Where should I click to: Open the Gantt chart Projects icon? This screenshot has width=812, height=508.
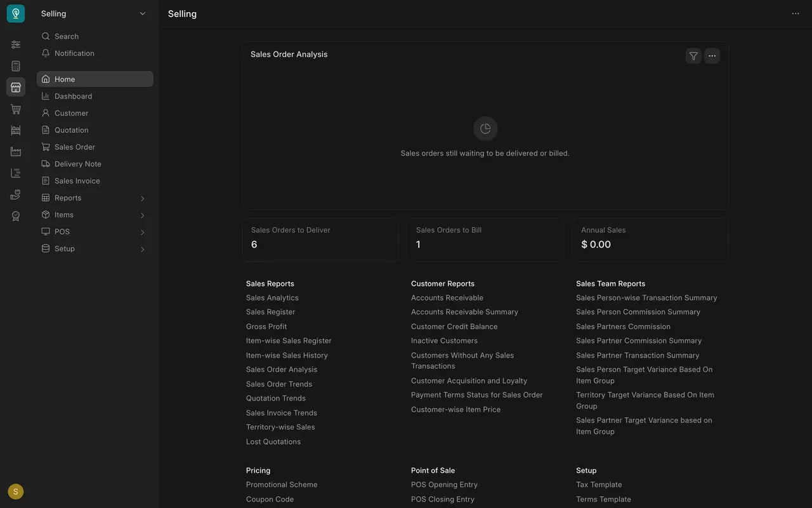pos(16,173)
